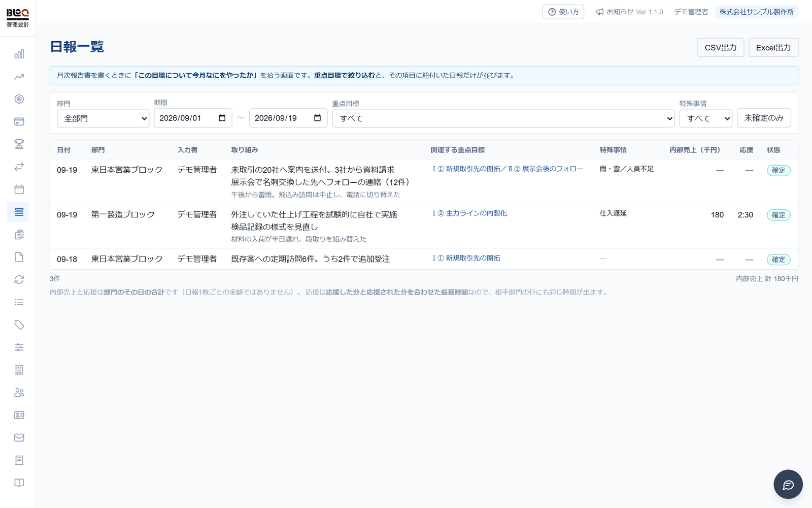Viewport: 812px width, 508px height.
Task: Open the trophy icon in the sidebar
Action: [x=19, y=144]
